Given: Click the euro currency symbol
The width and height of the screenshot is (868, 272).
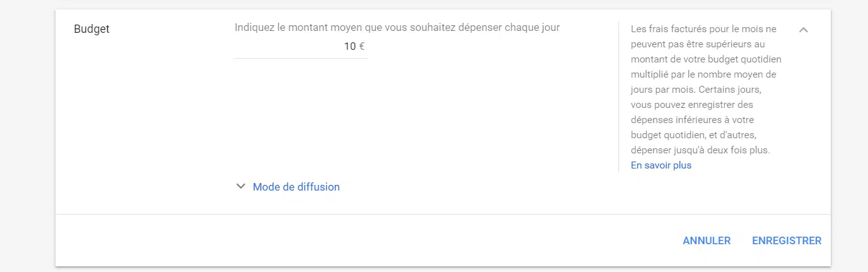Looking at the screenshot, I should [x=362, y=47].
